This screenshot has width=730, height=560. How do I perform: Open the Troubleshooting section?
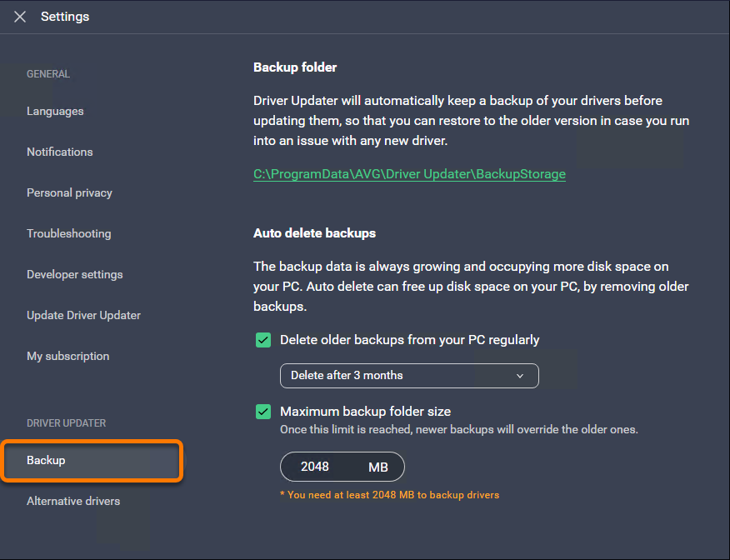tap(68, 233)
